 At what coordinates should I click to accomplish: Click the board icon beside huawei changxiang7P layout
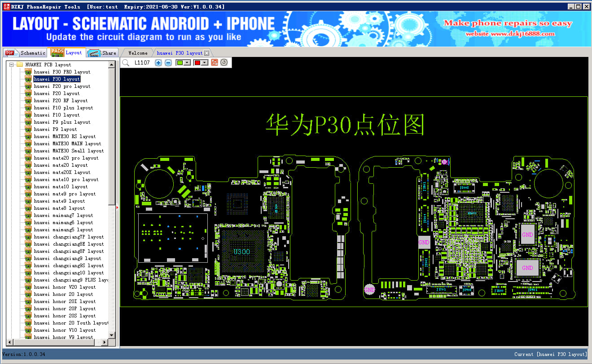point(28,237)
